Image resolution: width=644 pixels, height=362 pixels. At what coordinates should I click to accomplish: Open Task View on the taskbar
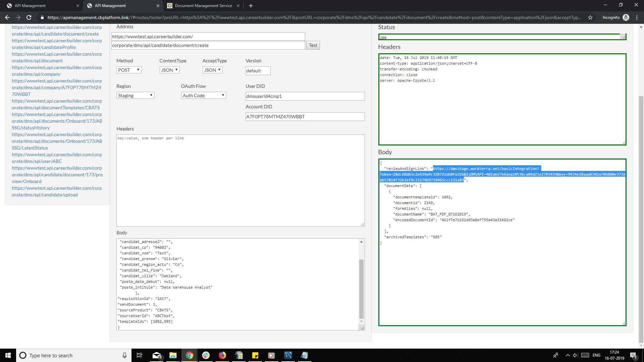click(x=140, y=355)
